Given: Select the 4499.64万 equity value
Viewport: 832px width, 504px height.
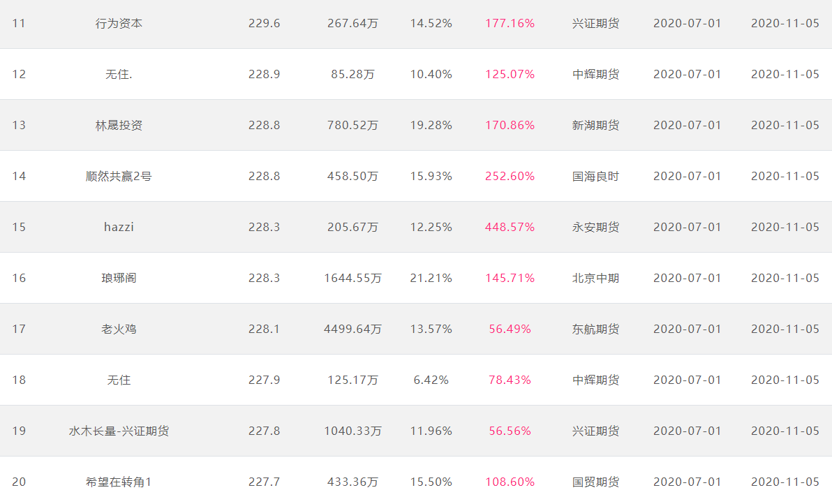Looking at the screenshot, I should (353, 329).
